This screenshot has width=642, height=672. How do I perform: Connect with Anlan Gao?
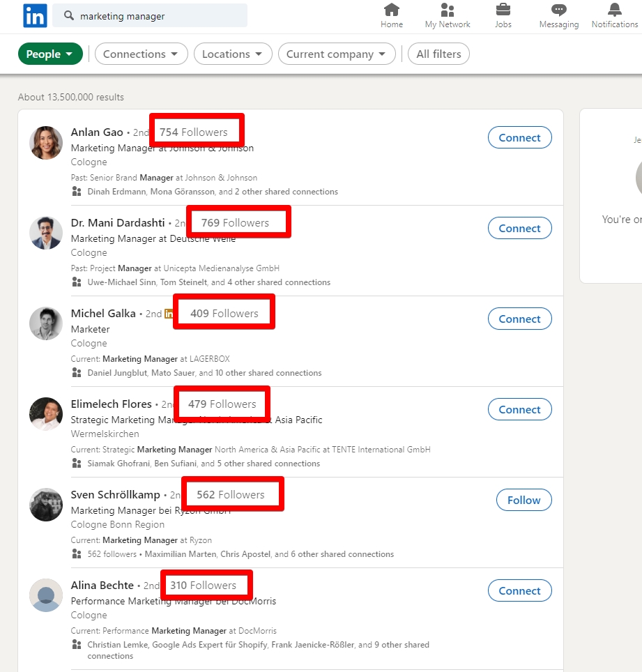[519, 137]
